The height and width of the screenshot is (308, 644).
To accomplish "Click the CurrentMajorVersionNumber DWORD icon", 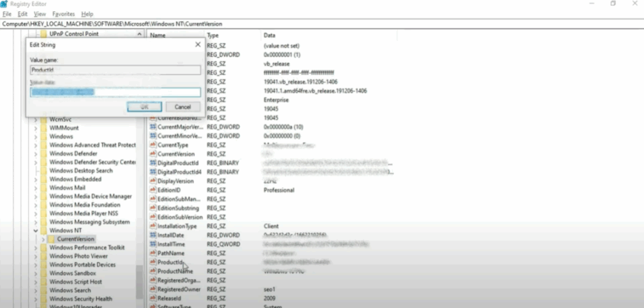I will point(152,127).
